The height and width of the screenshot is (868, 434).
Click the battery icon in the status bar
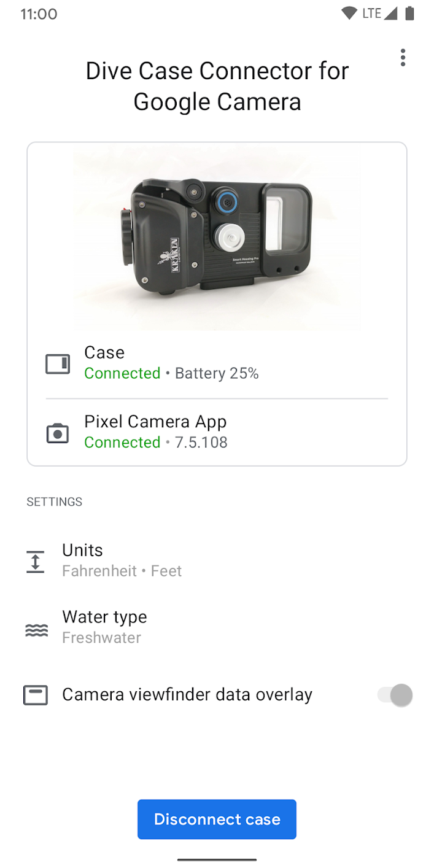point(410,13)
